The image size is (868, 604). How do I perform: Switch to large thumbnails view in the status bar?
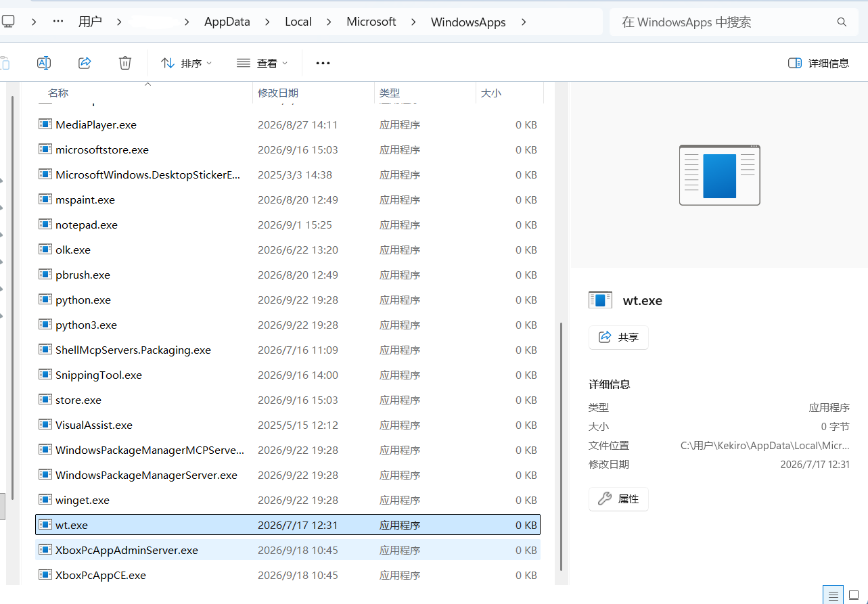pos(854,595)
